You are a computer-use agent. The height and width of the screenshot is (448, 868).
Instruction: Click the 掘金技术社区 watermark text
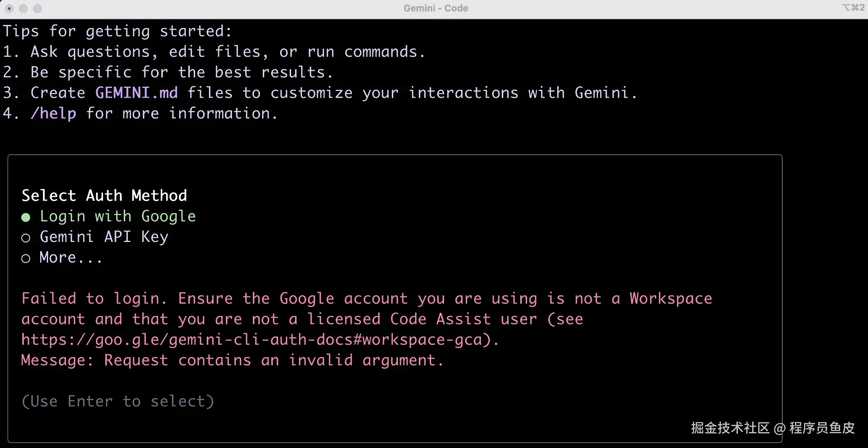tap(730, 428)
